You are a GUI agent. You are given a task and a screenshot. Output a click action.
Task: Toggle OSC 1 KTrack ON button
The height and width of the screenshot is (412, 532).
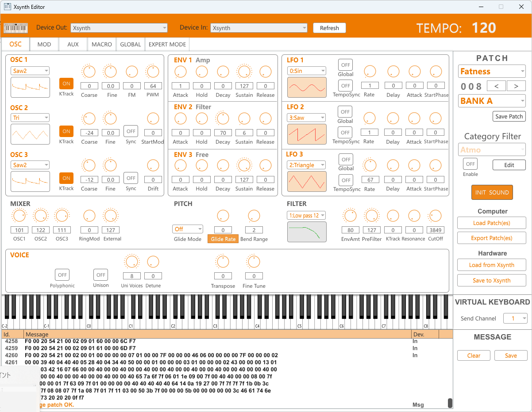pyautogui.click(x=66, y=84)
